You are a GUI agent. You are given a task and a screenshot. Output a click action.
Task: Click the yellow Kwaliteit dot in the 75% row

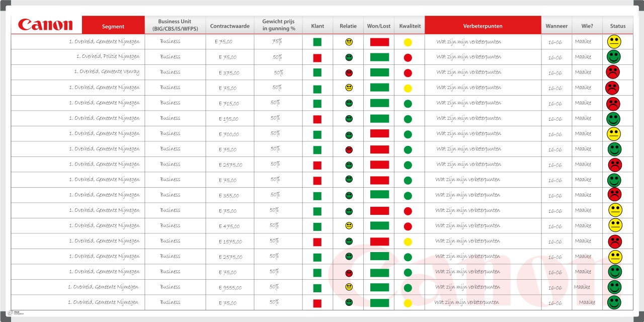point(408,43)
